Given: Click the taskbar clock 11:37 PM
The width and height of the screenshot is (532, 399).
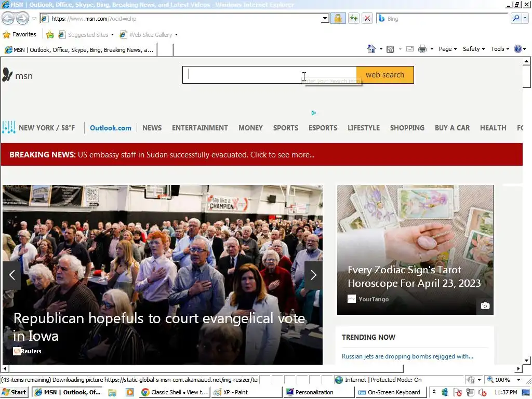Looking at the screenshot, I should pos(506,393).
